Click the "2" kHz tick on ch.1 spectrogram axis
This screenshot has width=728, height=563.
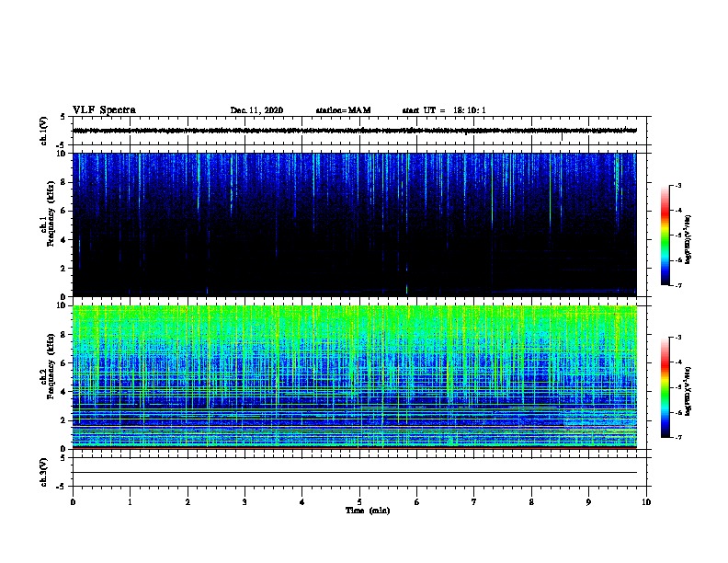(64, 269)
